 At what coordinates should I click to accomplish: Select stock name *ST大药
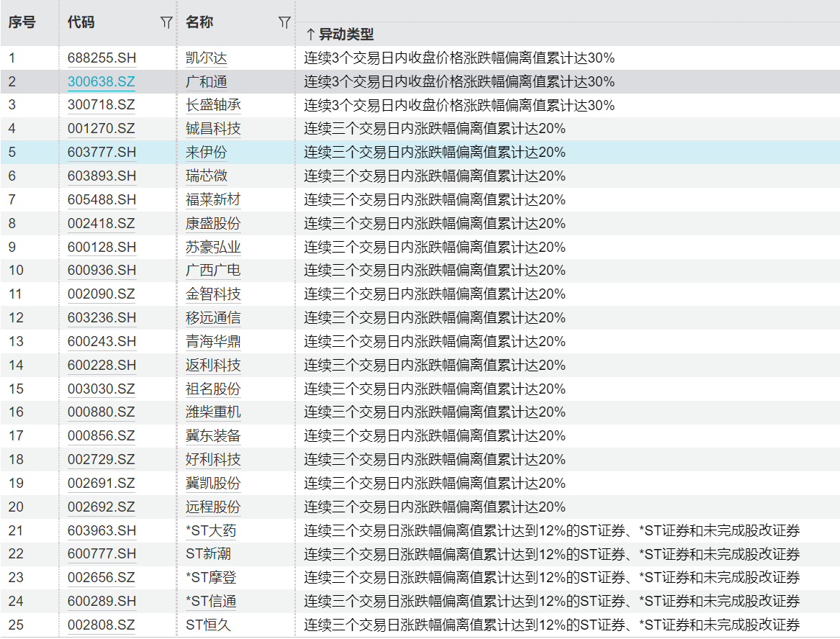211,531
